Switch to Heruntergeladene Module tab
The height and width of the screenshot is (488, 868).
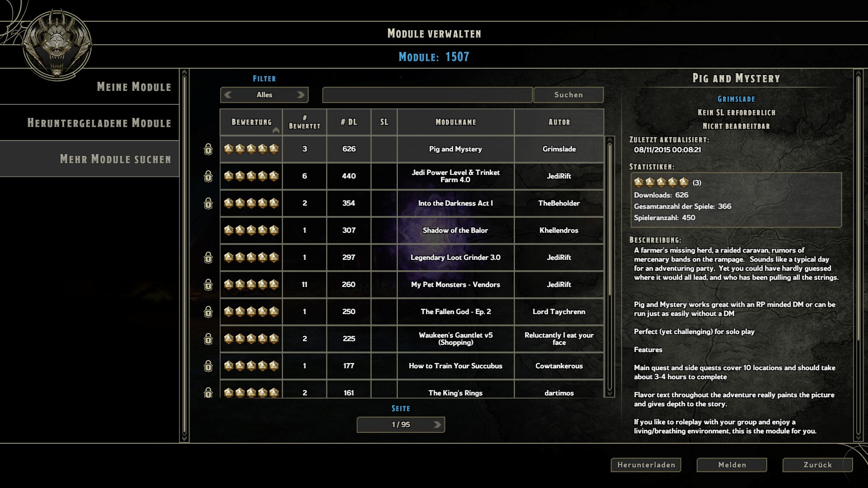point(99,123)
